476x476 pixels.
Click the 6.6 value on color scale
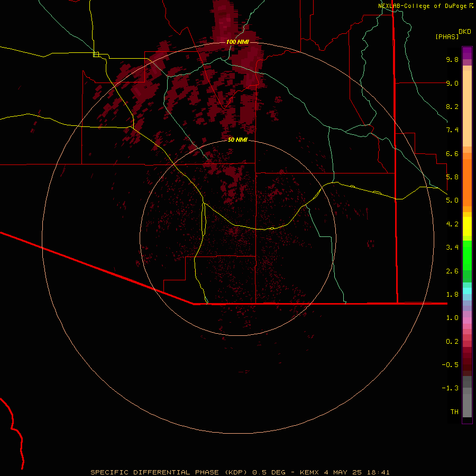pyautogui.click(x=452, y=153)
